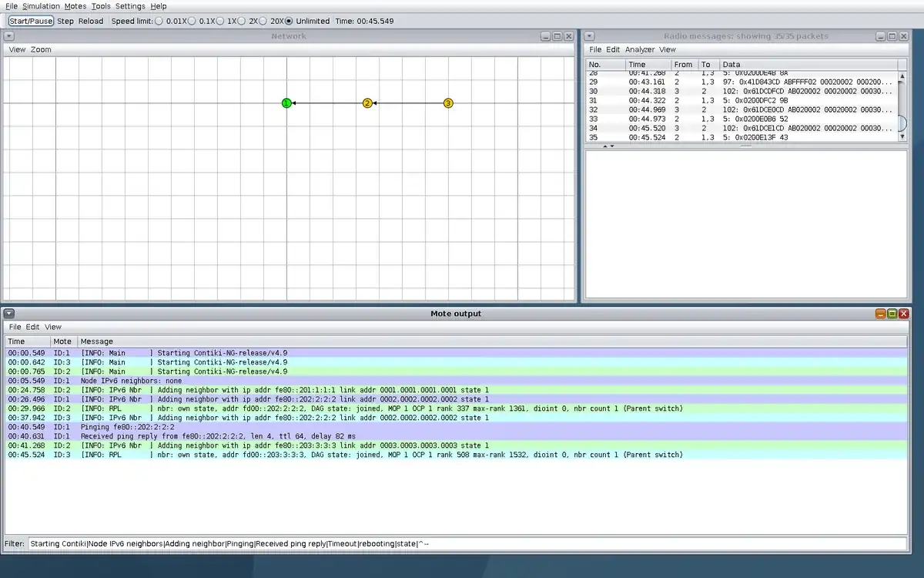This screenshot has height=578, width=924.
Task: Open the Mote output File menu
Action: (x=15, y=327)
